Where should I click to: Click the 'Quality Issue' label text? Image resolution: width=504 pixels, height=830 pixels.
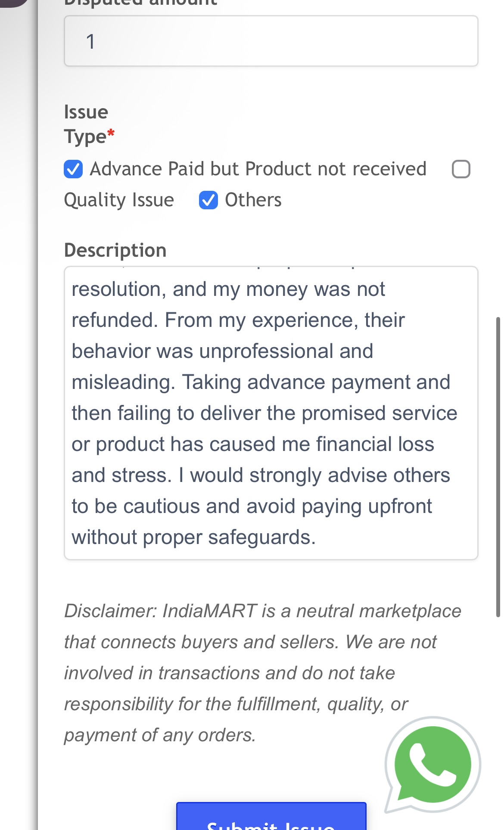[119, 200]
